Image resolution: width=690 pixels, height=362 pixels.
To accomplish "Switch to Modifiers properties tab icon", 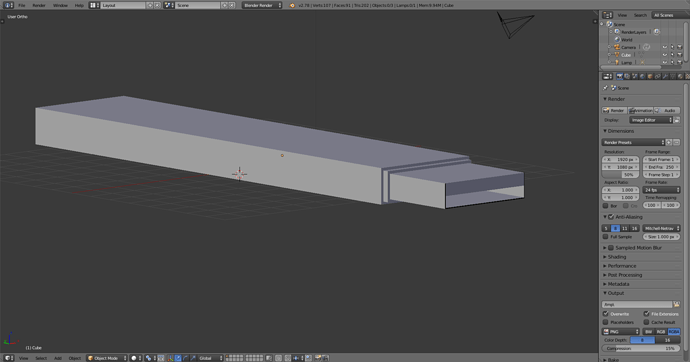I will (665, 77).
